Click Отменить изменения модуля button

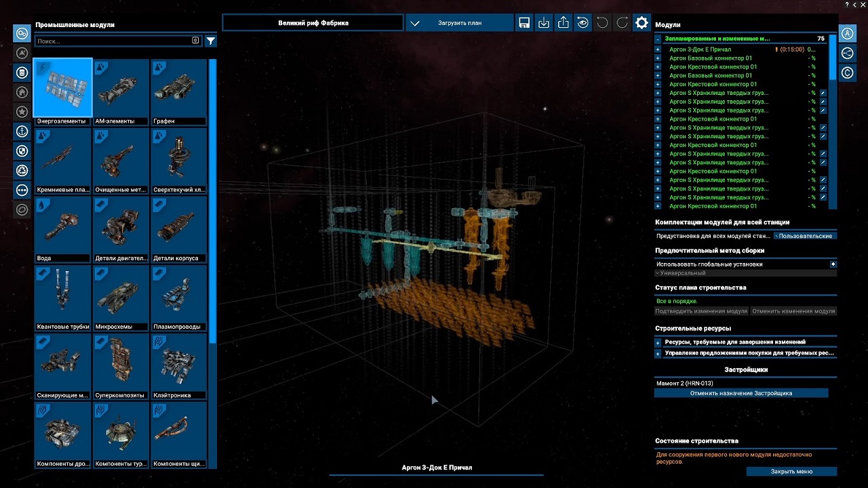click(793, 311)
